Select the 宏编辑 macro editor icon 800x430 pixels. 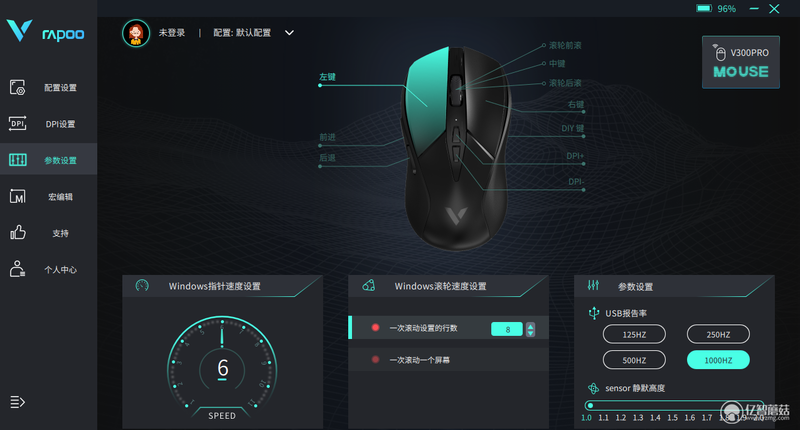[17, 196]
